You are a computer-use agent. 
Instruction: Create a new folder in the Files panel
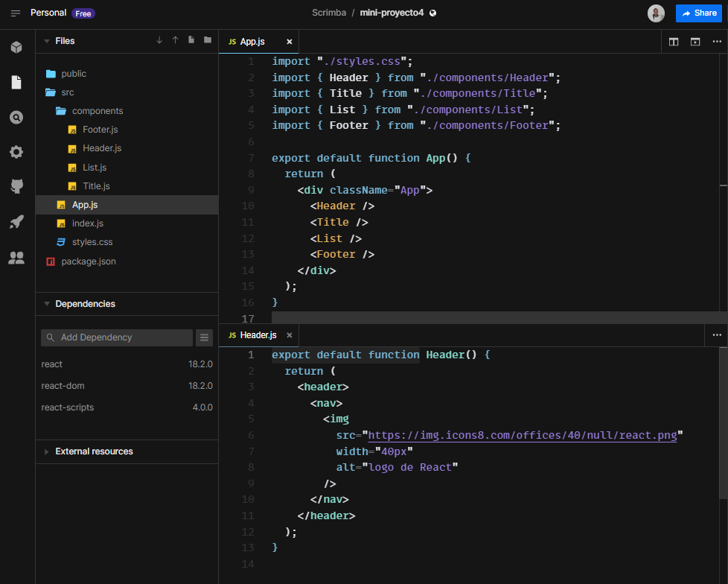tap(207, 39)
